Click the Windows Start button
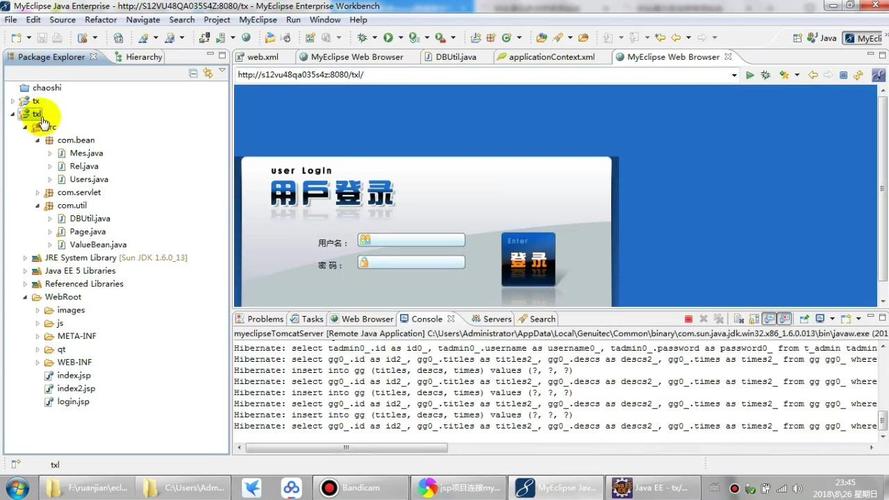889x500 pixels. 18,488
